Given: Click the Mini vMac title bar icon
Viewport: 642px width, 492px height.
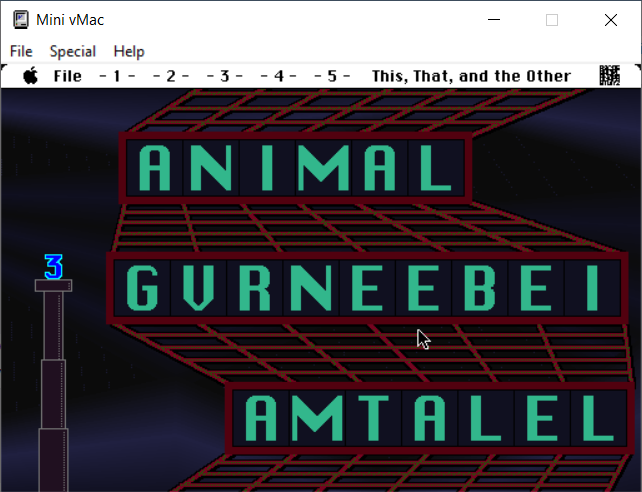Looking at the screenshot, I should point(20,20).
